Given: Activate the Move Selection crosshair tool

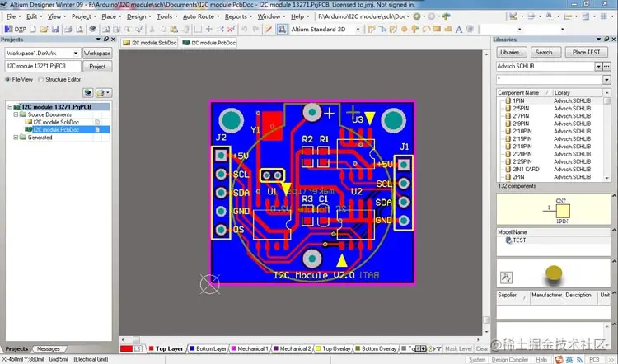Looking at the screenshot, I should click(209, 29).
